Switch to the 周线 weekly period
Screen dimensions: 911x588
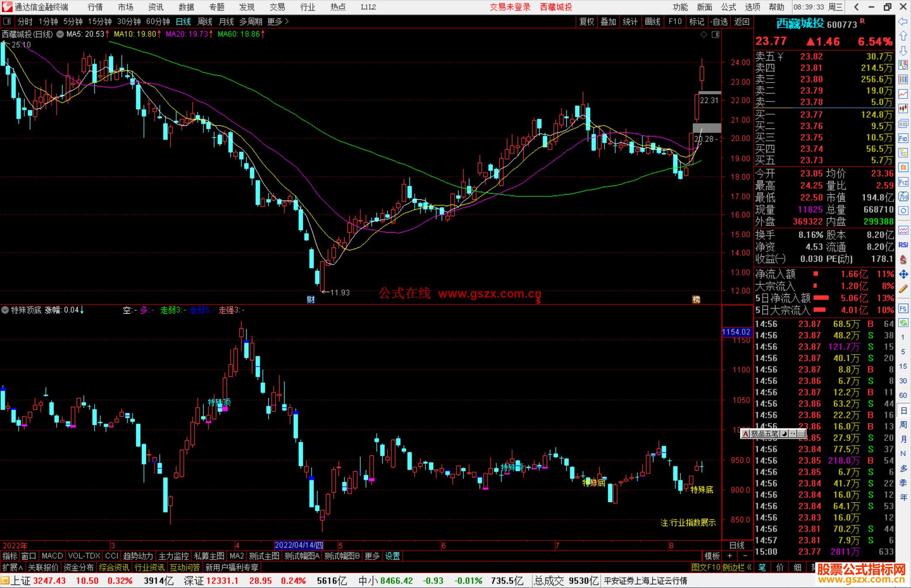[205, 21]
